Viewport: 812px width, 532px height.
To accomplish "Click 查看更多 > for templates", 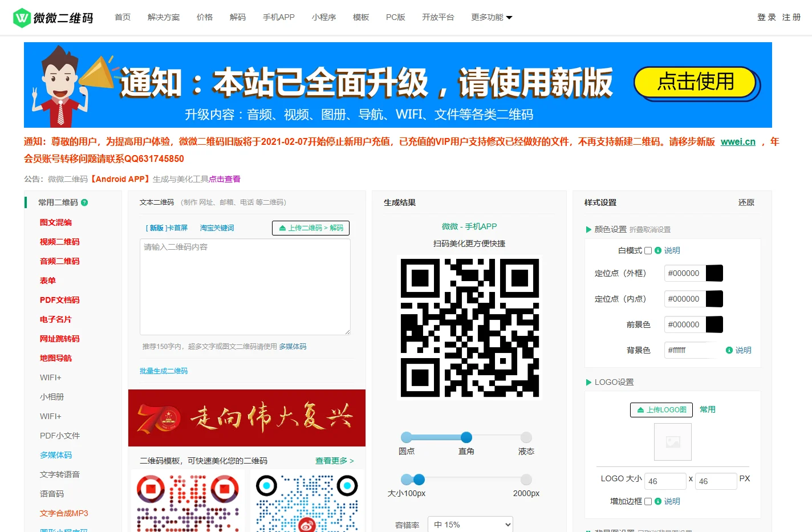I will tap(335, 461).
